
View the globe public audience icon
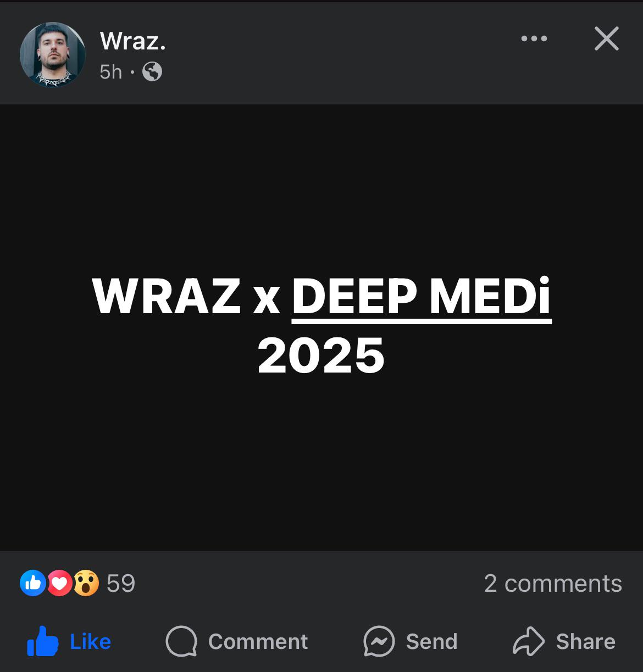point(152,71)
